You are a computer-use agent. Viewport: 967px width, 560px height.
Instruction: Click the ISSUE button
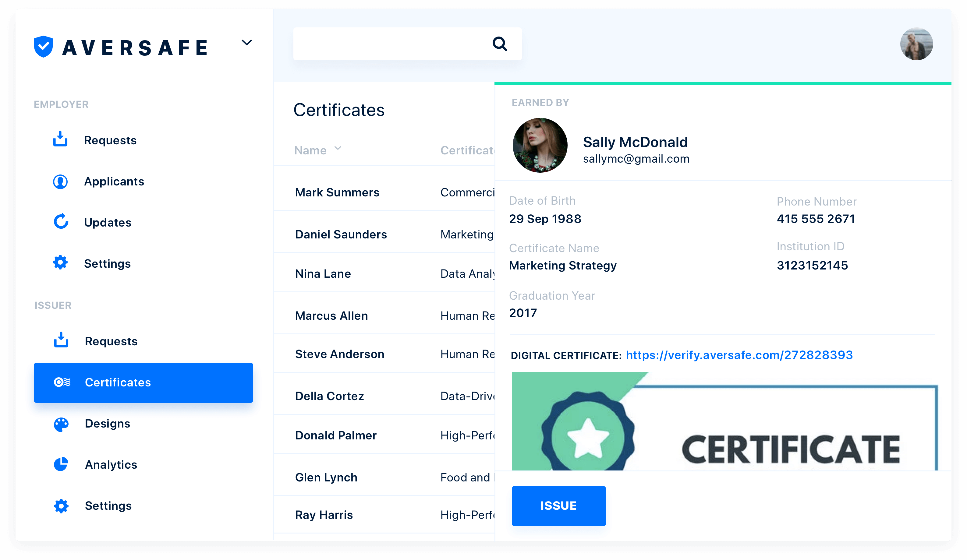[558, 505]
